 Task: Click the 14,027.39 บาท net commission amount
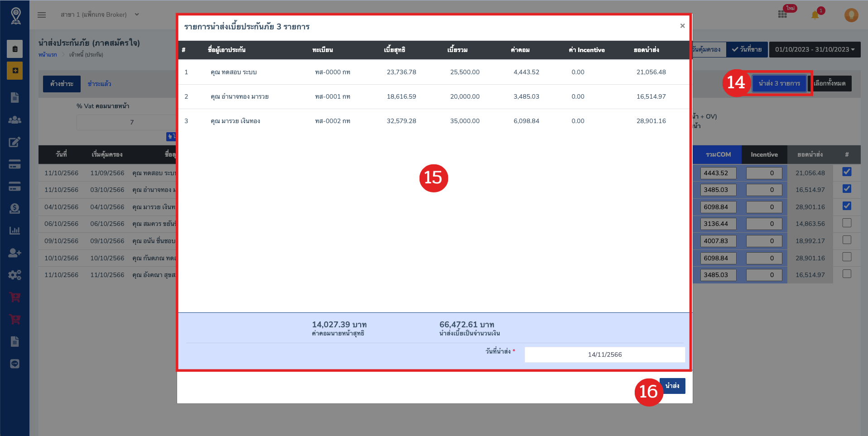point(339,325)
